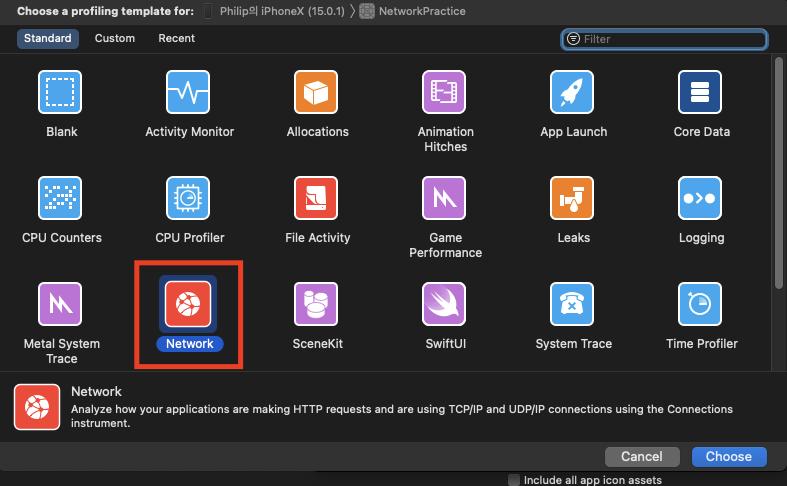The width and height of the screenshot is (787, 486).
Task: Select the Activity Monitor template icon
Action: point(188,92)
